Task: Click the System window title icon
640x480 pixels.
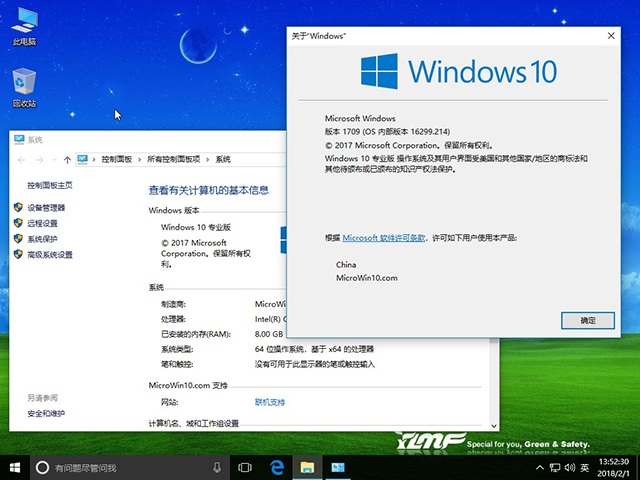Action: point(19,140)
